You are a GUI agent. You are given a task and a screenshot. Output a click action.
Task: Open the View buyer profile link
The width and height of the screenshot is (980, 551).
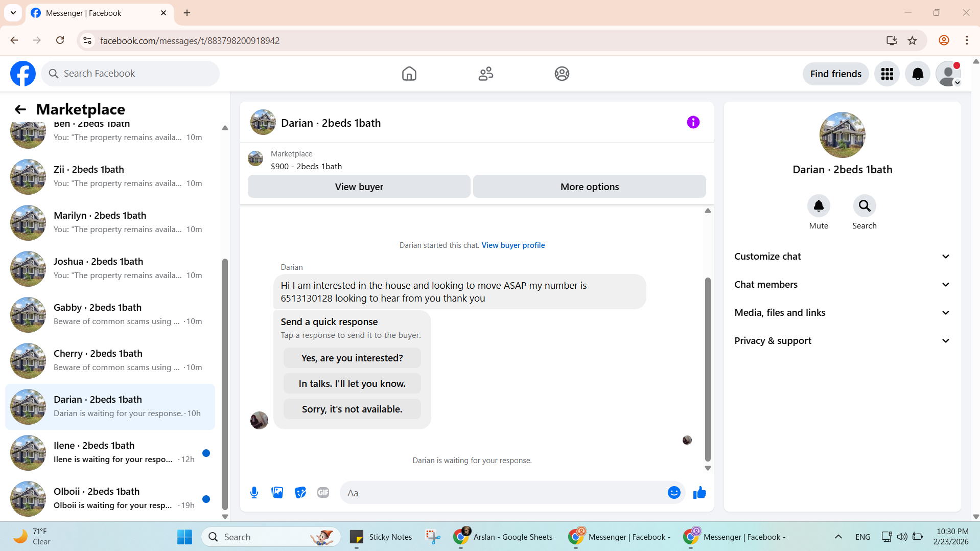[x=513, y=245]
